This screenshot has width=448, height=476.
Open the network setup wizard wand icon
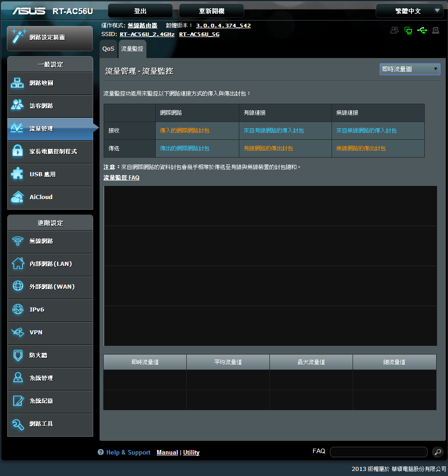(19, 37)
